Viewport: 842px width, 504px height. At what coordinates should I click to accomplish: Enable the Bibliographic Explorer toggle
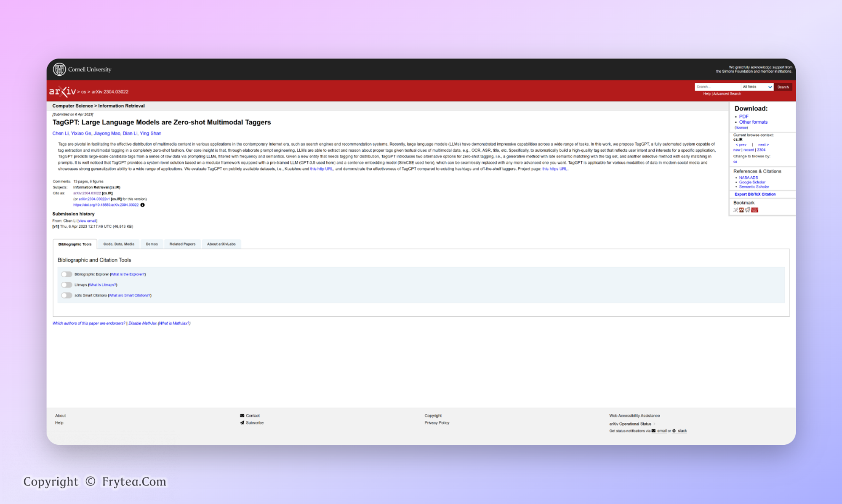(66, 274)
